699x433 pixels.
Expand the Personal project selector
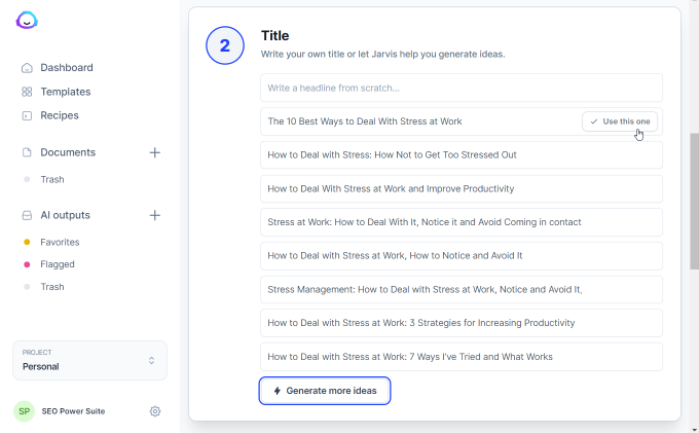click(90, 360)
